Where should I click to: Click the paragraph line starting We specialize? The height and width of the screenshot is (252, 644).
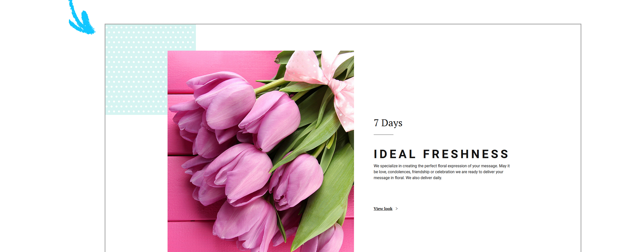[441, 166]
